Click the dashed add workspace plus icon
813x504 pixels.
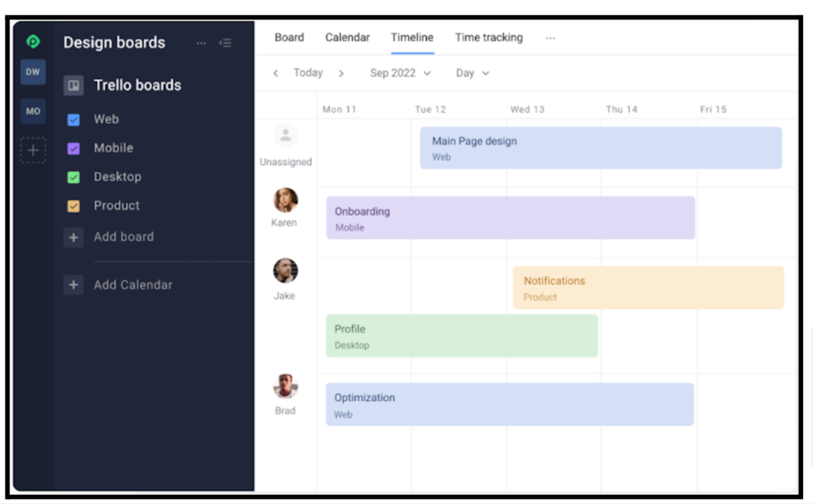pos(33,150)
